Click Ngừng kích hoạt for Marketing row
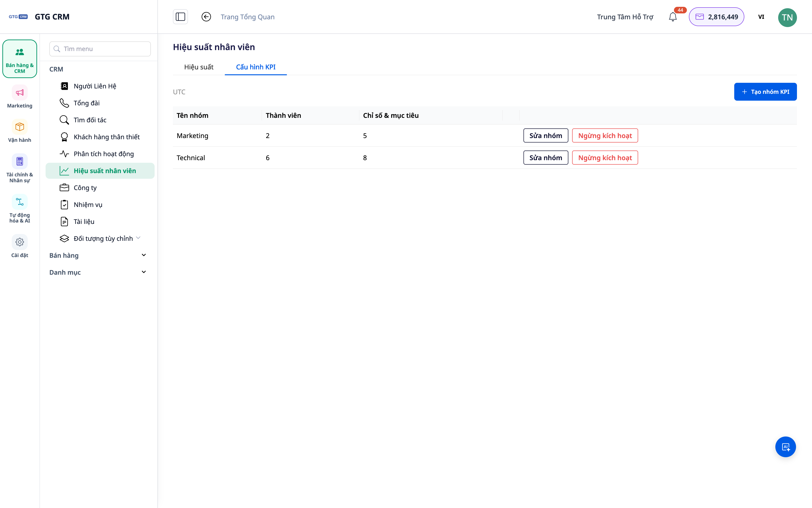The width and height of the screenshot is (812, 508). 605,135
